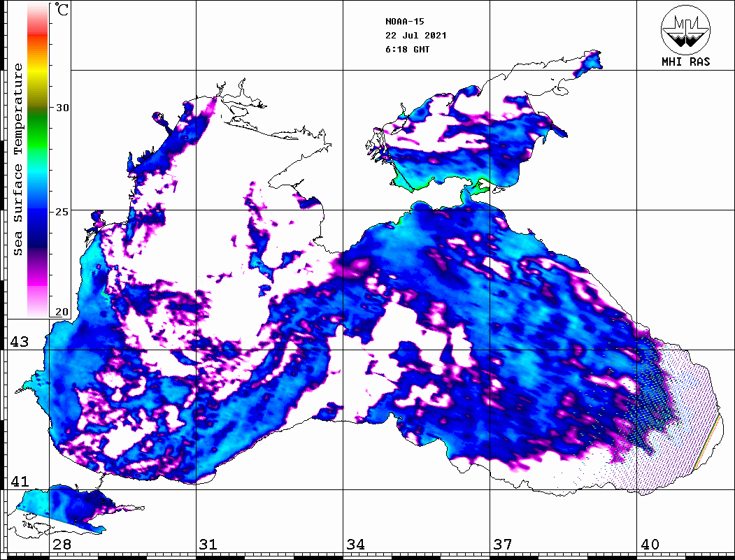Click the °C unit label
Viewport: 735px width, 560px height.
(x=62, y=9)
